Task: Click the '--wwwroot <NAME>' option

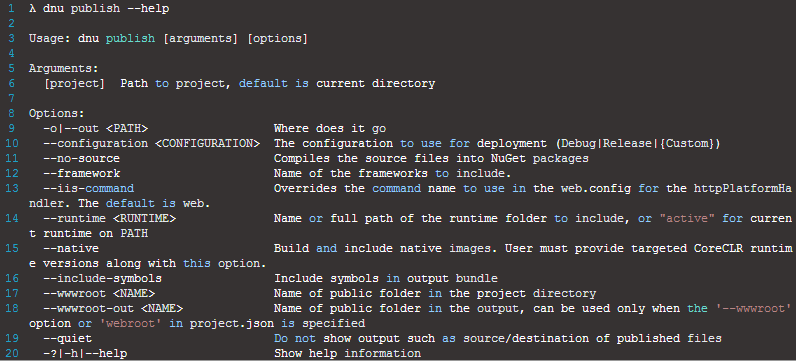Action: pos(99,293)
